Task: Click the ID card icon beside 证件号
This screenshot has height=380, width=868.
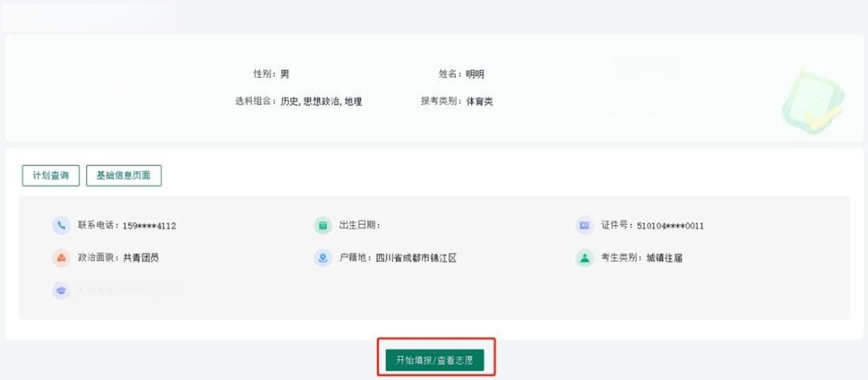Action: (584, 225)
